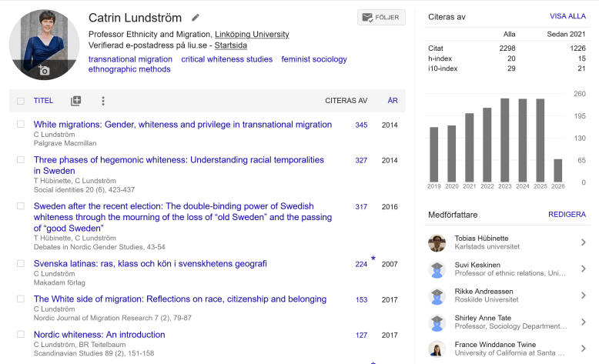Click the FÖLJER follow button
Image resolution: width=599 pixels, height=364 pixels.
pyautogui.click(x=381, y=17)
